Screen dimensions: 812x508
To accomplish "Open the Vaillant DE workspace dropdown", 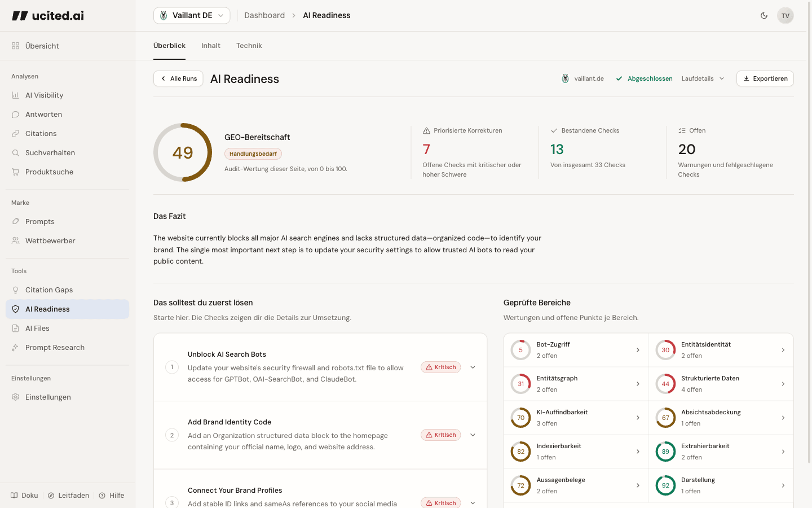I will point(192,16).
